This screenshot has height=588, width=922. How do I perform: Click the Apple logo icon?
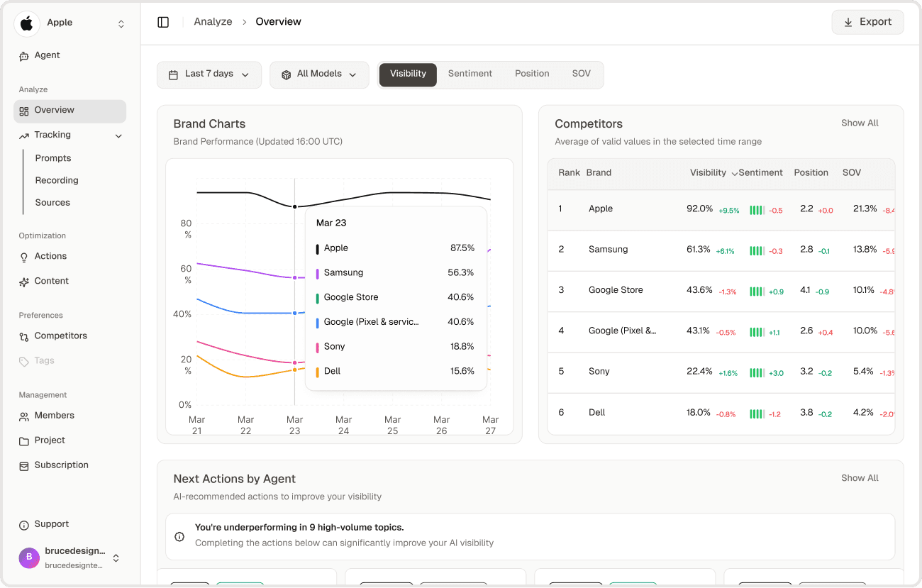[x=27, y=23]
